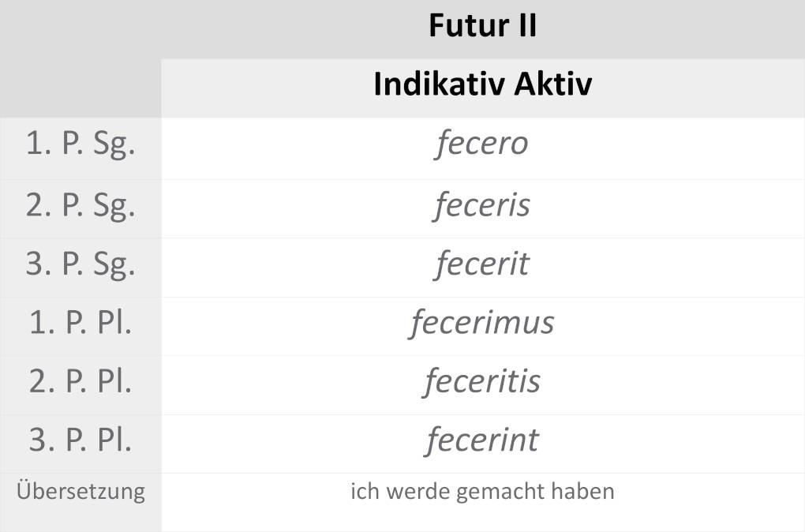
Task: Click the '3. P. Pl.' row label
Action: click(x=80, y=441)
